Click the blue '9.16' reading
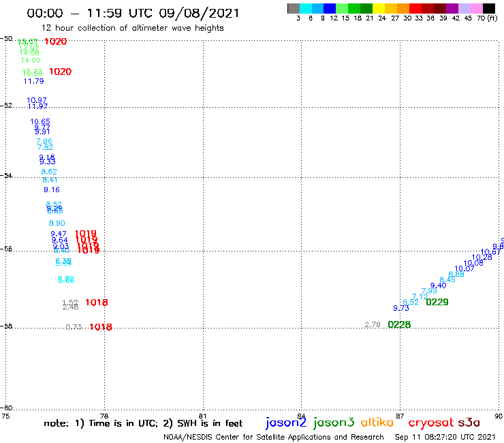The width and height of the screenshot is (504, 443). coord(52,190)
